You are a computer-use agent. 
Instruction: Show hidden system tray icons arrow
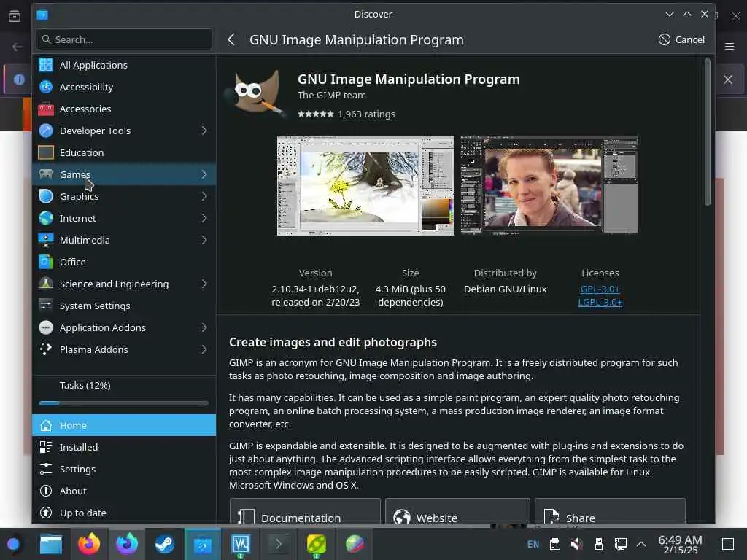(641, 544)
